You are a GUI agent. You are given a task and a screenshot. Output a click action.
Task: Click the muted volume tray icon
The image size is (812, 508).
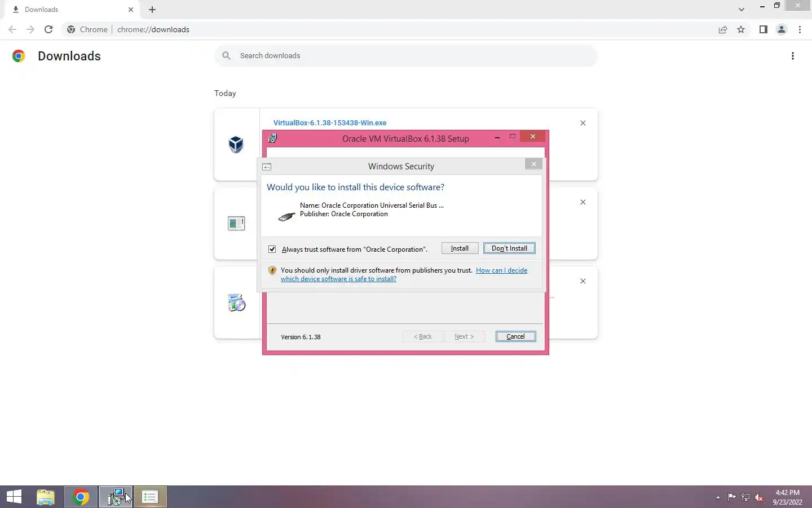(759, 497)
